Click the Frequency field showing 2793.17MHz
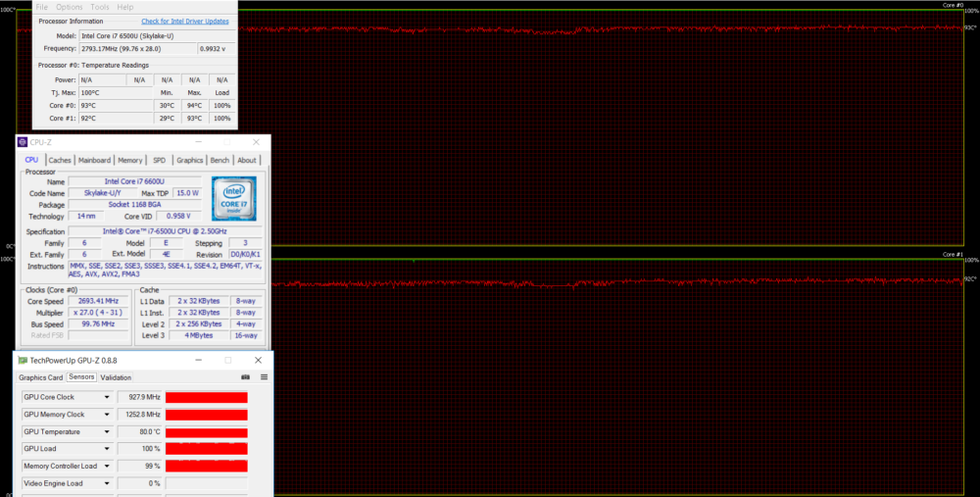Image resolution: width=980 pixels, height=497 pixels. 137,49
